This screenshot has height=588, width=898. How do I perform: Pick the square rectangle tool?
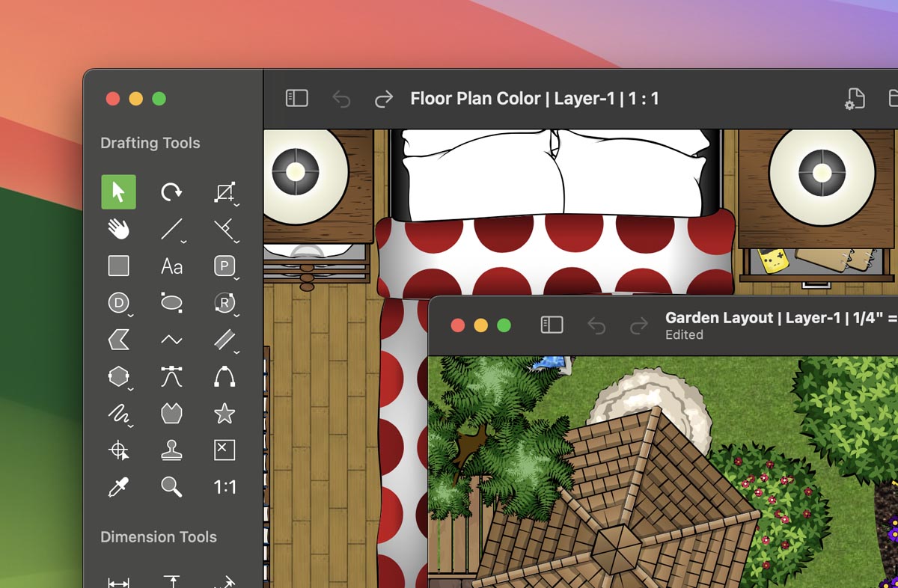coord(118,266)
